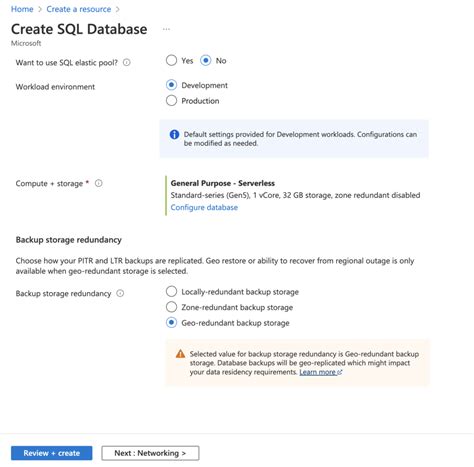Screen dimensions: 474x467
Task: Click Next : Networking button
Action: click(x=150, y=453)
